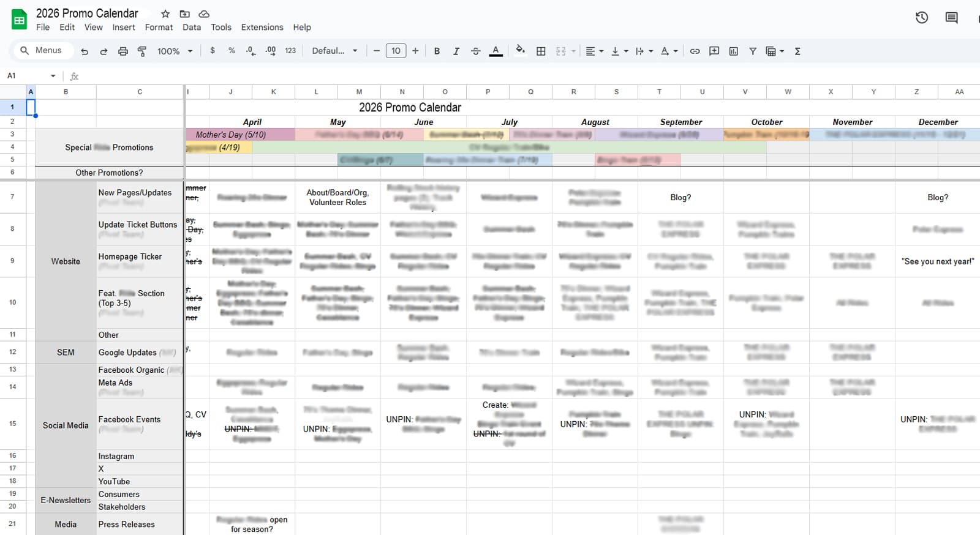The image size is (980, 535).
Task: Insert a chart from toolbar
Action: coord(733,51)
